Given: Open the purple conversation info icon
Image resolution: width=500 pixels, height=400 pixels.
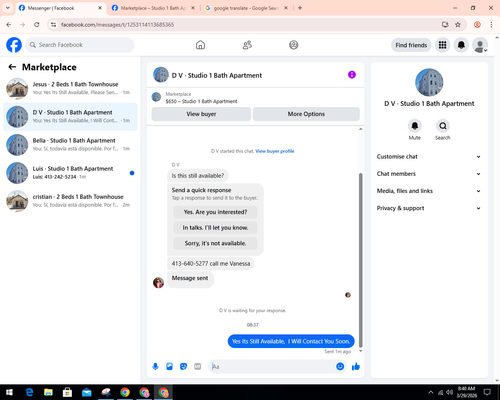Looking at the screenshot, I should [352, 75].
